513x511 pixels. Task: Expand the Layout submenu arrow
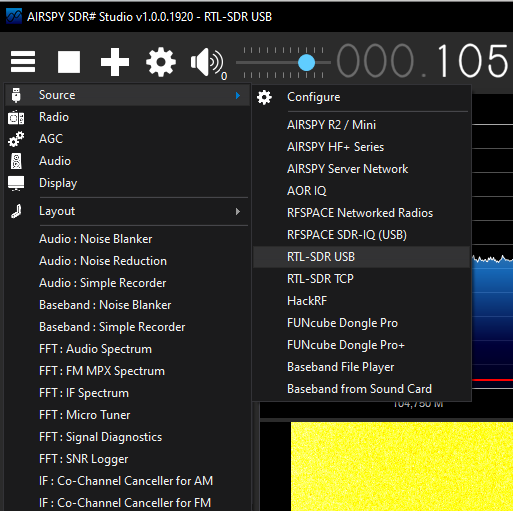tap(238, 212)
